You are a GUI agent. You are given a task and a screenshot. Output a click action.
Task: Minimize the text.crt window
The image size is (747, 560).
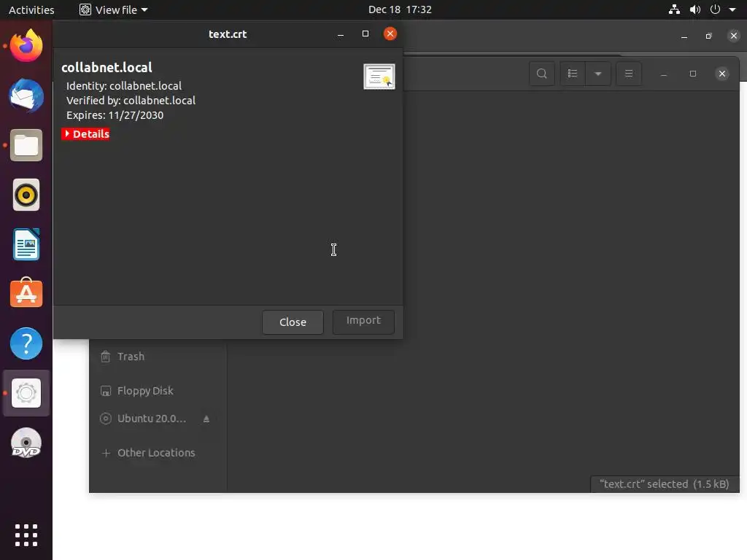[x=341, y=34]
